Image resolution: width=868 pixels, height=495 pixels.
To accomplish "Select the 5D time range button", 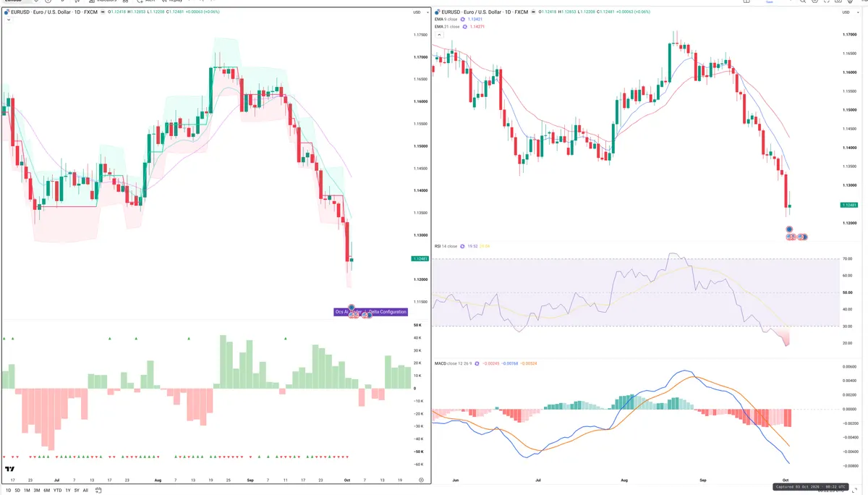I will [17, 490].
